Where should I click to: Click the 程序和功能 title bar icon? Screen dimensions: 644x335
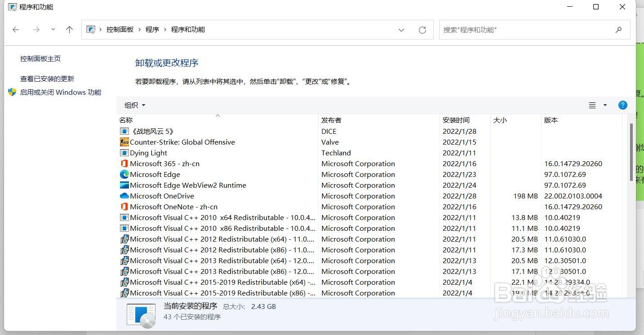click(x=13, y=7)
